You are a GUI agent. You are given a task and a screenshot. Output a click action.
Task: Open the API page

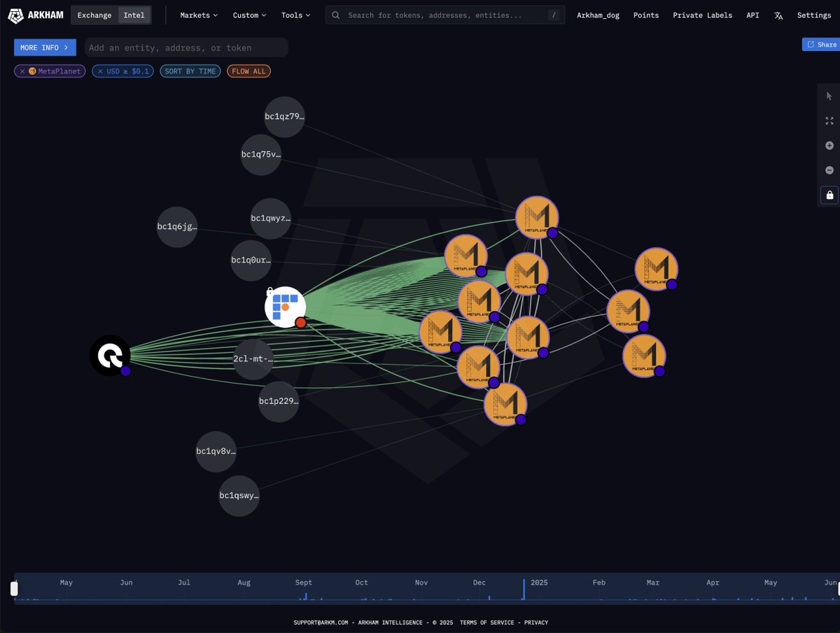[752, 15]
